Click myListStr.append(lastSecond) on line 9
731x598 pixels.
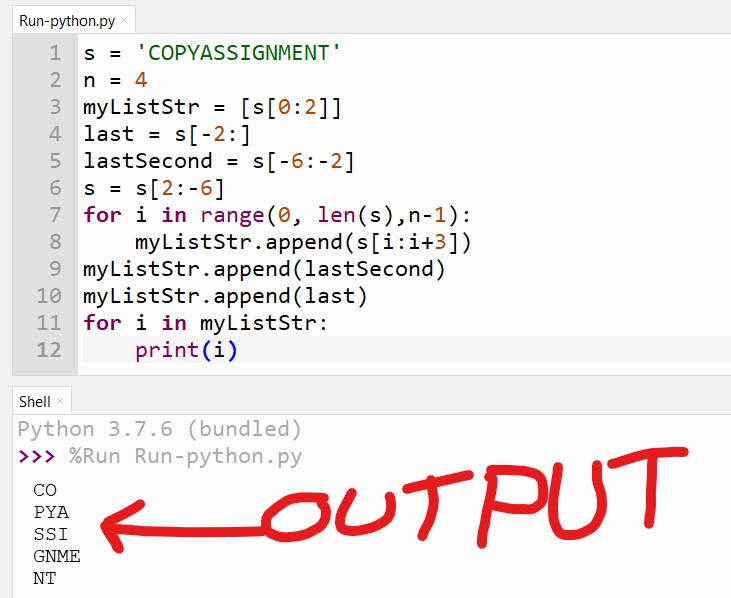[264, 269]
